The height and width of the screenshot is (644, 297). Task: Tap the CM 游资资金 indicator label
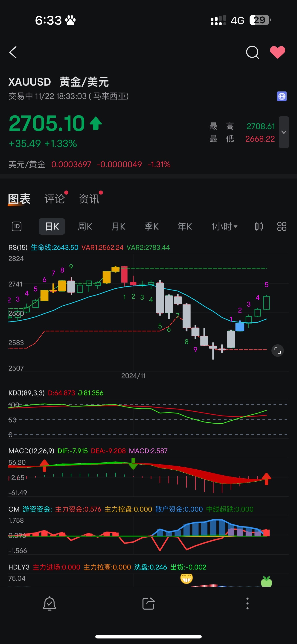pyautogui.click(x=30, y=509)
